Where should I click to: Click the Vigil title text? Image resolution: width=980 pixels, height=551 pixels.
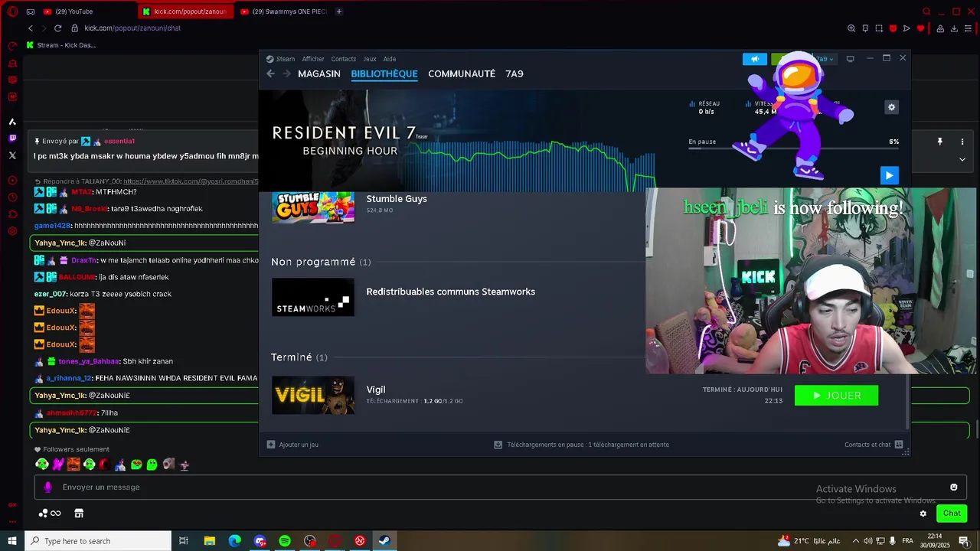point(376,390)
